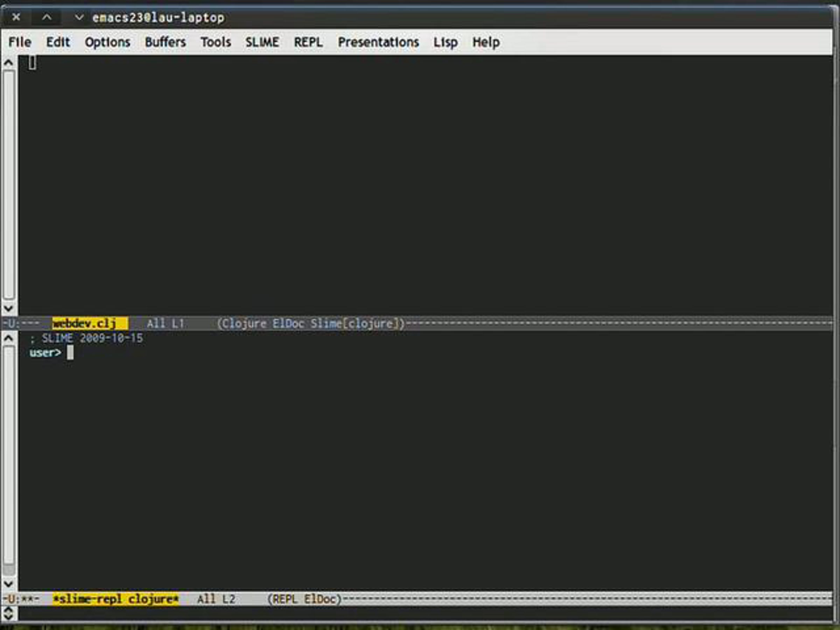This screenshot has width=840, height=630.
Task: Click the up arrow of the webdev.clj scrollbar
Action: click(9, 62)
